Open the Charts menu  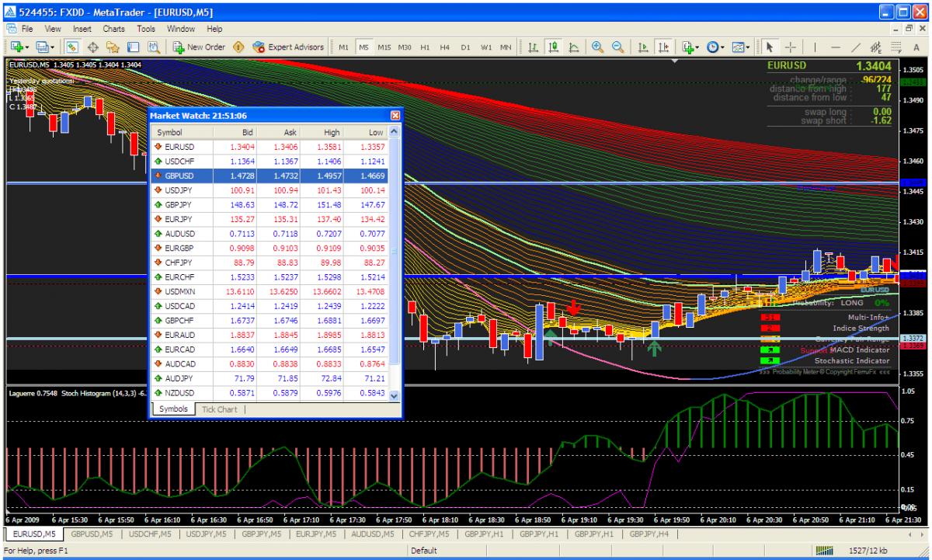pos(114,29)
